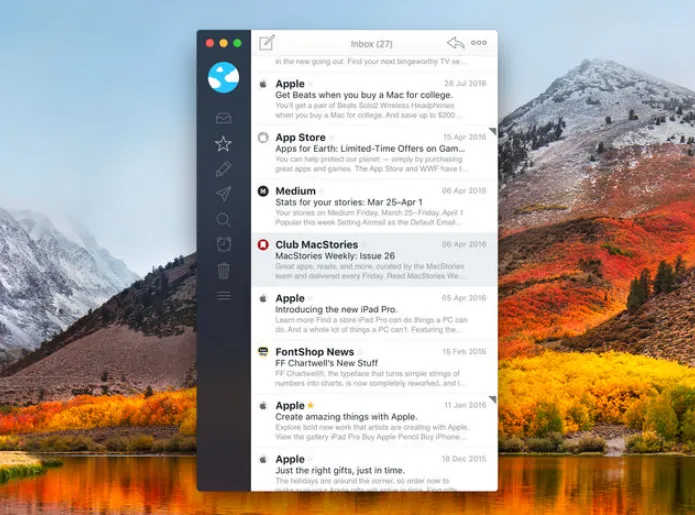Unstar the Apple Create amazing things email

coord(311,405)
